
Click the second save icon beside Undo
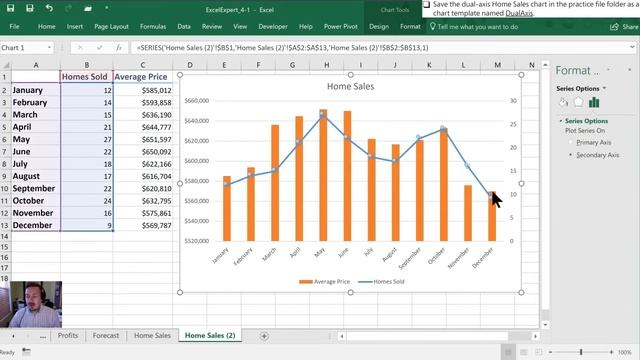pyautogui.click(x=30, y=8)
